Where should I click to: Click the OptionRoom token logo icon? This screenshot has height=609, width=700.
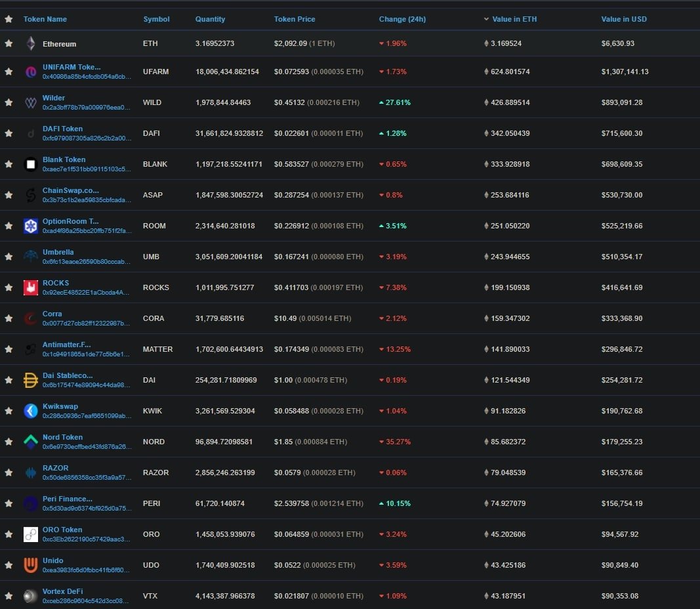click(x=30, y=226)
